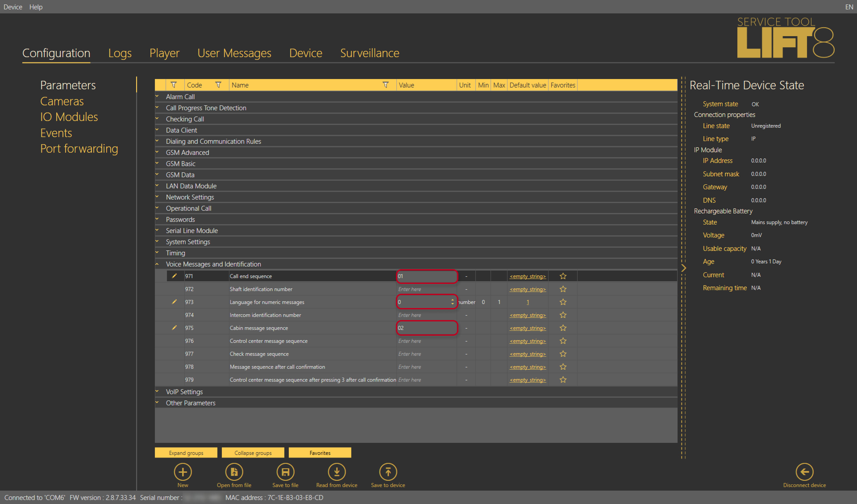The height and width of the screenshot is (504, 857).
Task: Expand the GSM Basic group
Action: (x=157, y=164)
